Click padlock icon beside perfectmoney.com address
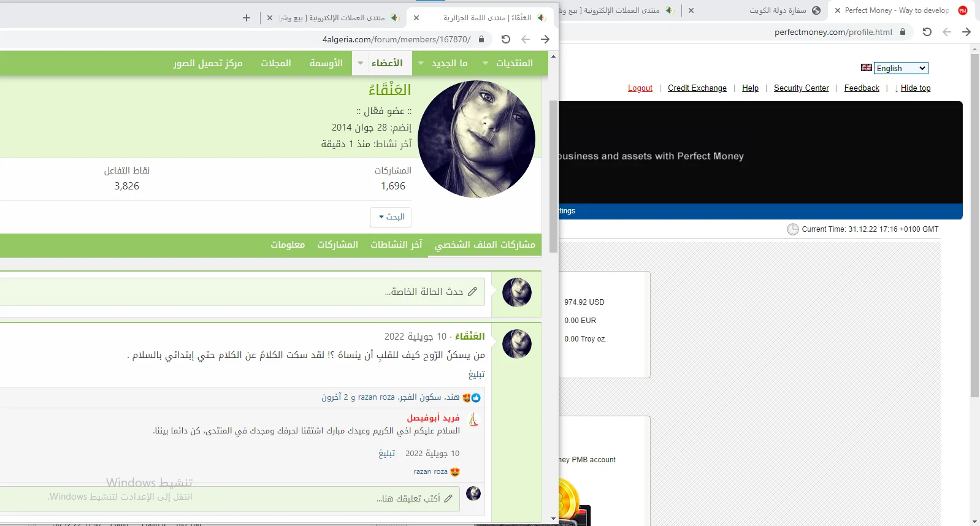Screen dimensions: 980x526 pyautogui.click(x=903, y=32)
